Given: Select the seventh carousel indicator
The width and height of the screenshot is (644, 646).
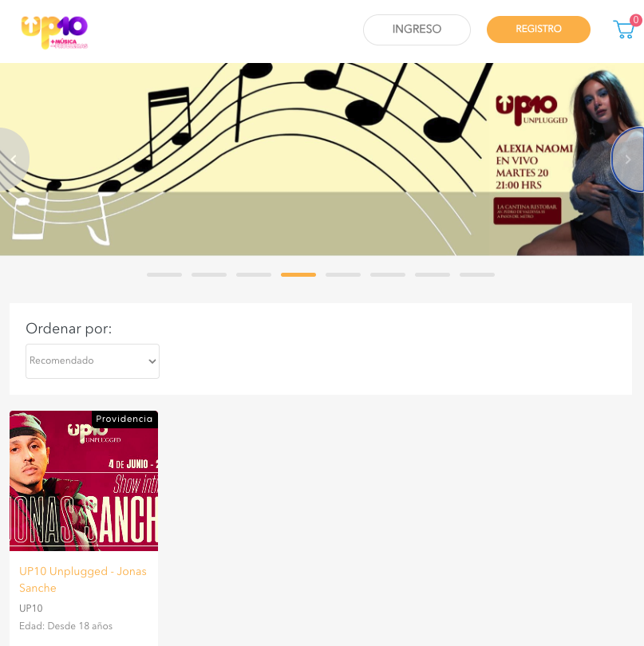Looking at the screenshot, I should pyautogui.click(x=433, y=274).
